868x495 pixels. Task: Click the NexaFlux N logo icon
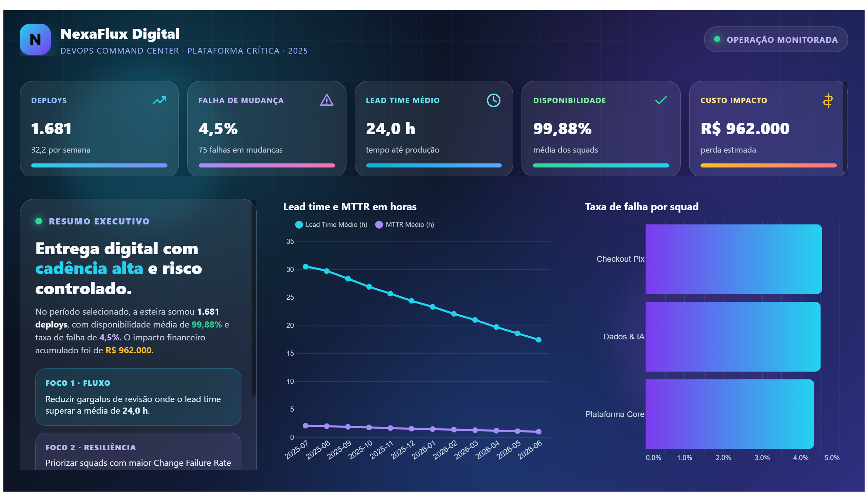[x=35, y=39]
